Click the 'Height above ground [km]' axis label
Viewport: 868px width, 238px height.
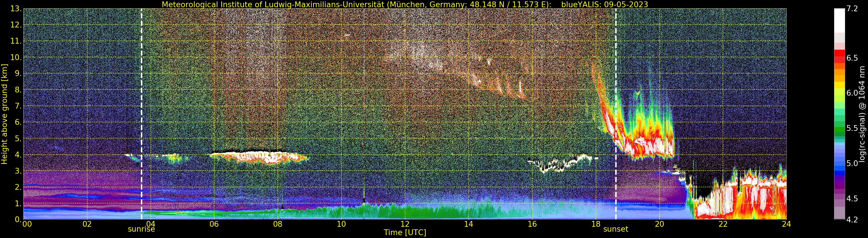point(4,114)
